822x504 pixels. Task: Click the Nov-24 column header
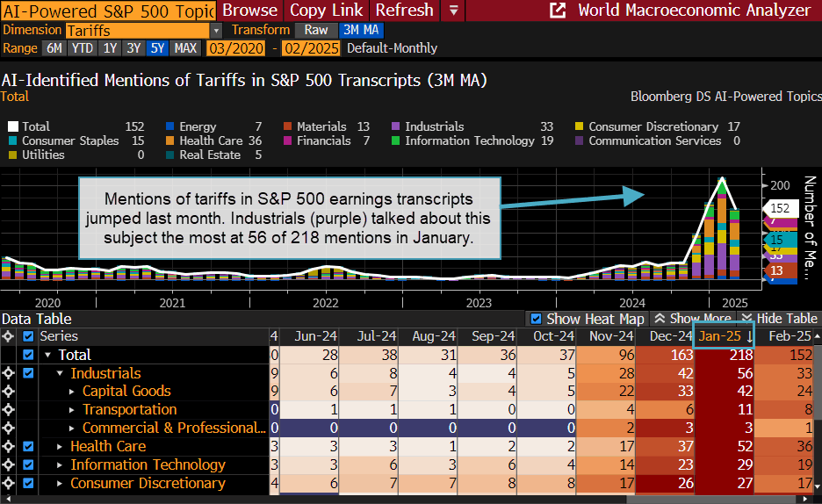coord(605,336)
